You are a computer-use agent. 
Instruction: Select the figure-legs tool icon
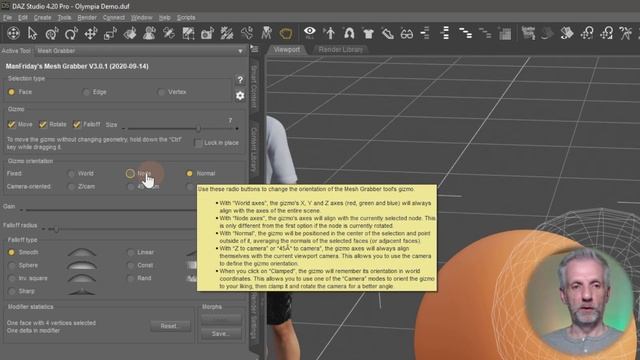pyautogui.click(x=267, y=33)
